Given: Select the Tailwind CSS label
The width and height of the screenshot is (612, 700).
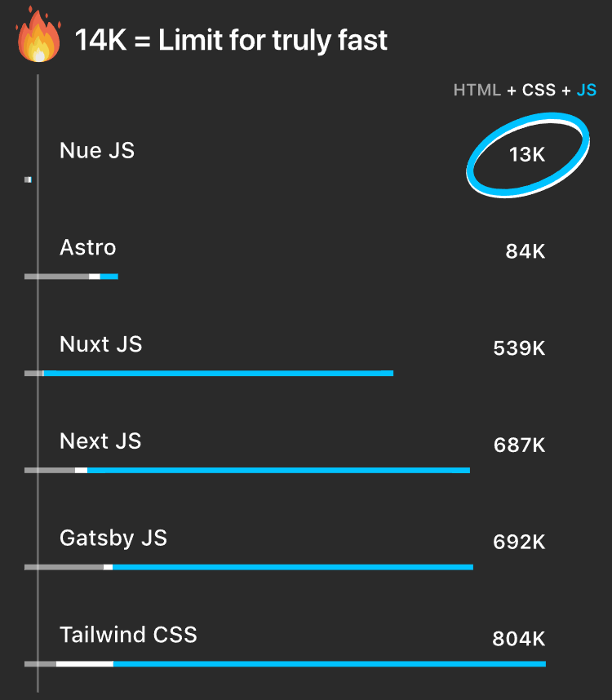Looking at the screenshot, I should [x=128, y=635].
